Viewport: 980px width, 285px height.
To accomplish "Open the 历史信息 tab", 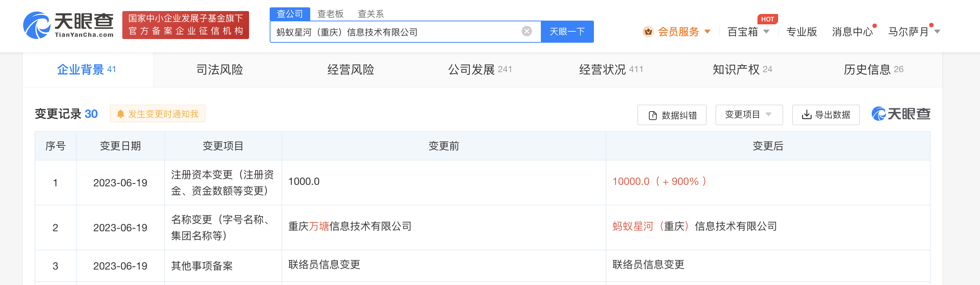I will pos(874,70).
